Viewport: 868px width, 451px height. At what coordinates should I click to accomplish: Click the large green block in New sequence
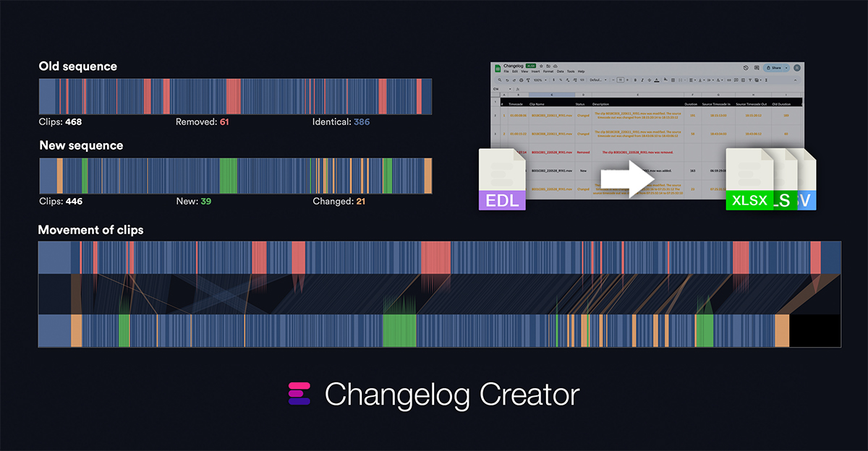228,176
